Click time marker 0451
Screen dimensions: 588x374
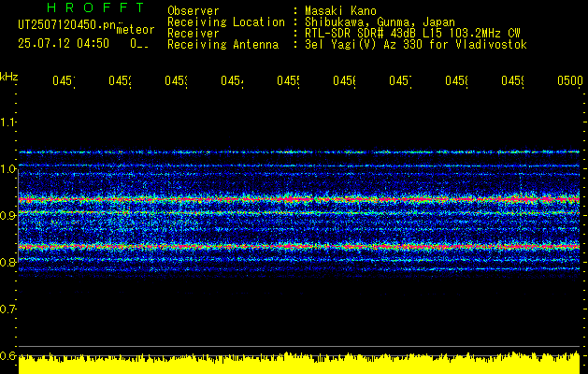click(64, 81)
